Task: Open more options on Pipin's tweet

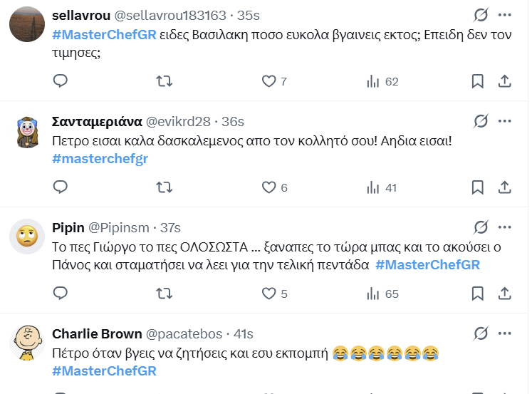Action: 504,227
